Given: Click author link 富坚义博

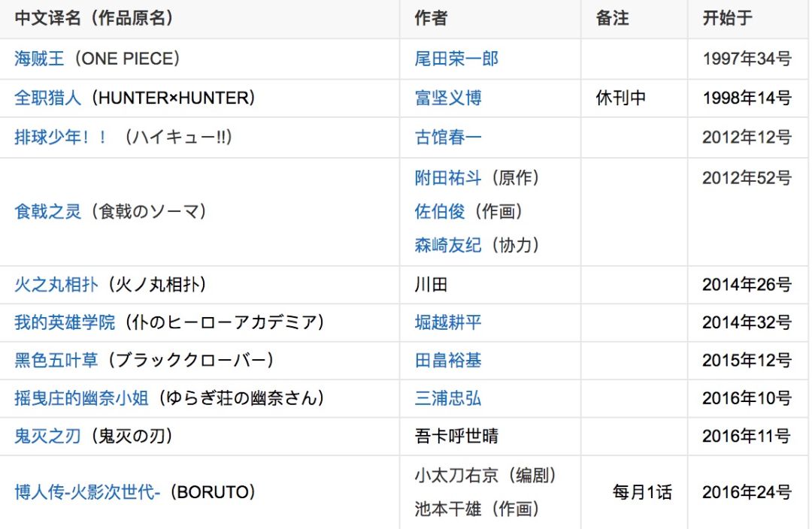Looking at the screenshot, I should 448,98.
